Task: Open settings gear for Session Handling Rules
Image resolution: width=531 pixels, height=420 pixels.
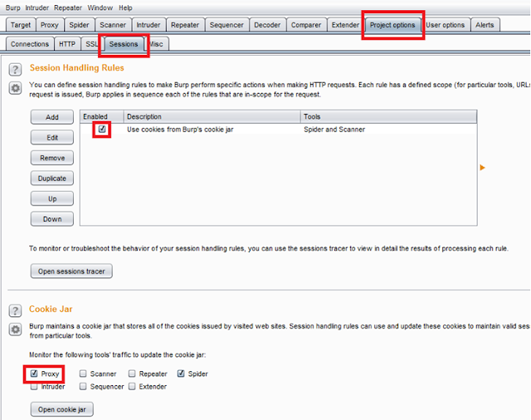Action: pos(15,89)
